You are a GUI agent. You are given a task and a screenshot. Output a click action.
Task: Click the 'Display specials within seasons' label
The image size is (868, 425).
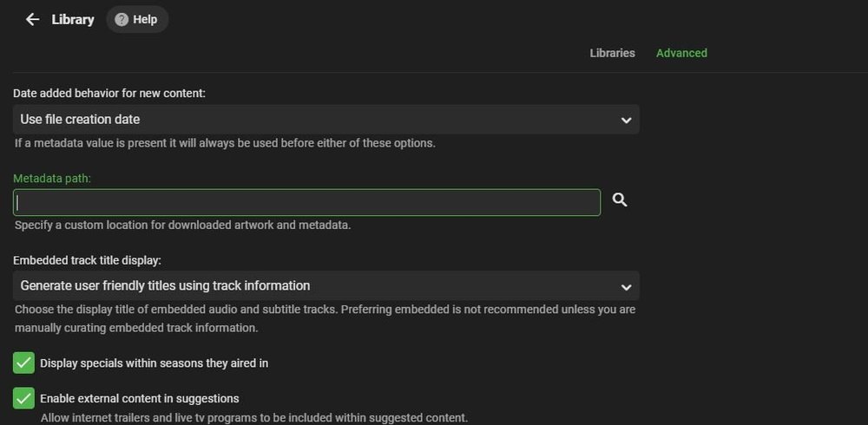pyautogui.click(x=154, y=363)
